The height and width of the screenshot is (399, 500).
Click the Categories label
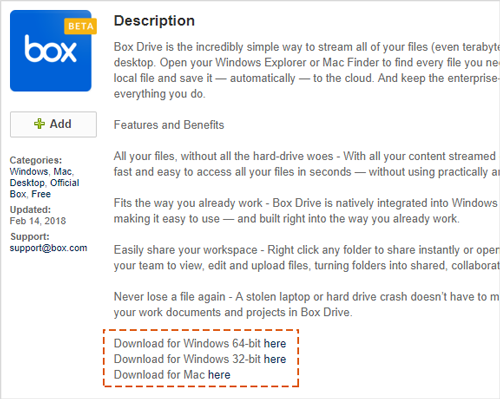tap(36, 160)
